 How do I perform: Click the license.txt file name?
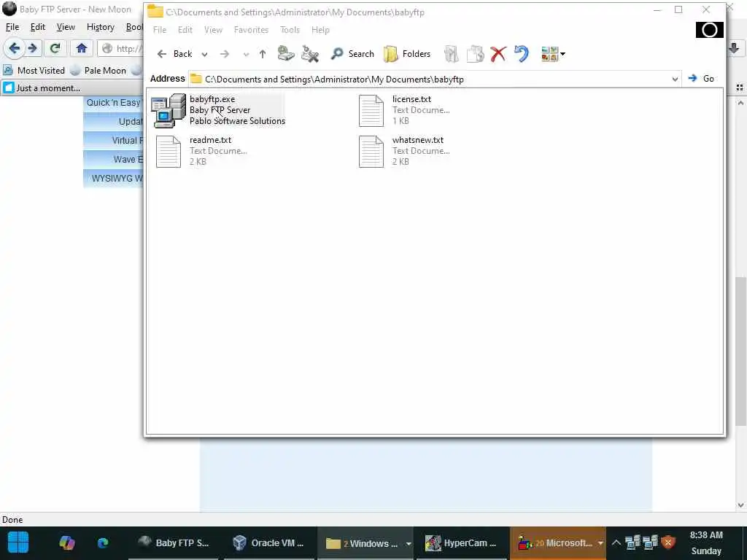(411, 99)
